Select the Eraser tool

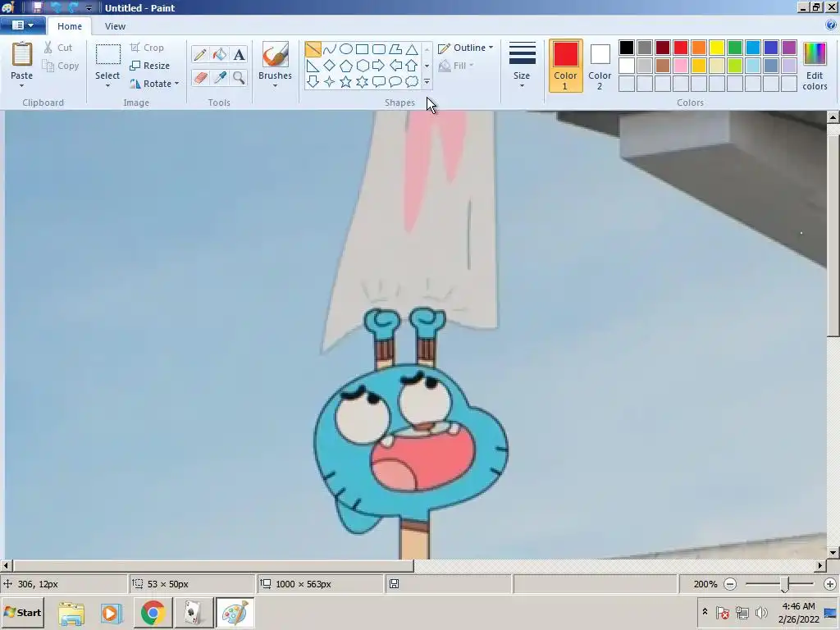[200, 78]
